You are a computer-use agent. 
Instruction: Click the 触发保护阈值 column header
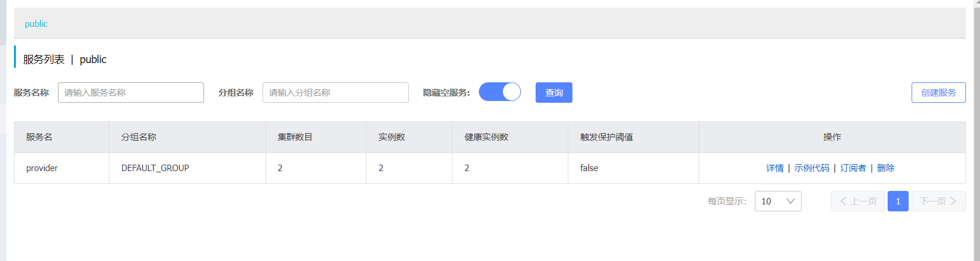tap(606, 137)
